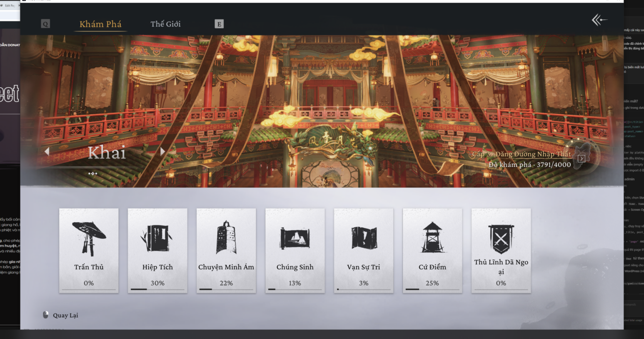
Task: Click the Trấn Thủ straw hat icon
Action: point(89,237)
